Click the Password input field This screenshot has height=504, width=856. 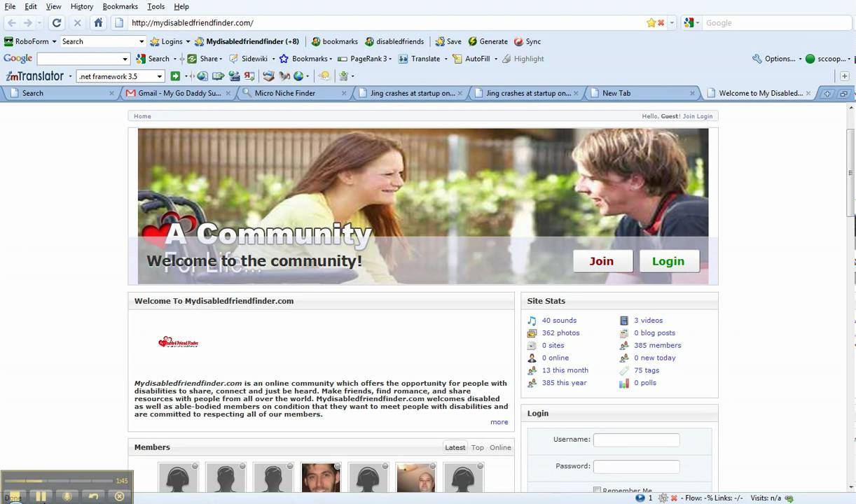point(636,466)
